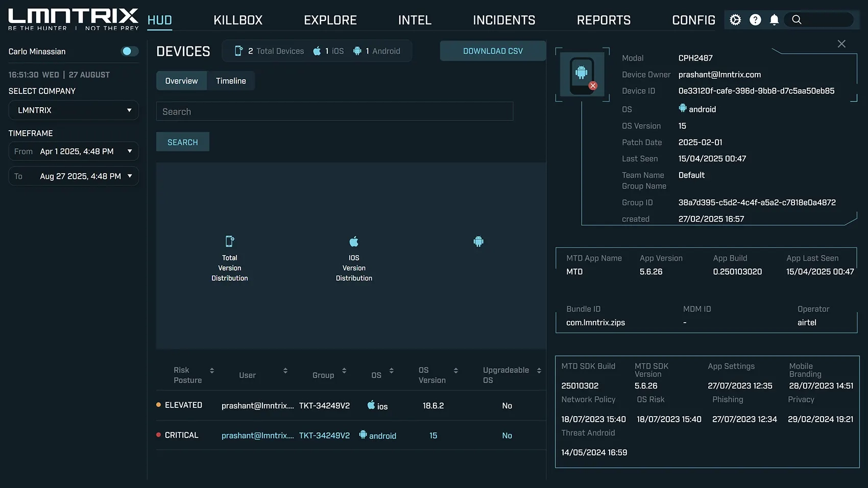Click the Total Version Distribution device icon
The image size is (868, 488).
[x=230, y=241]
